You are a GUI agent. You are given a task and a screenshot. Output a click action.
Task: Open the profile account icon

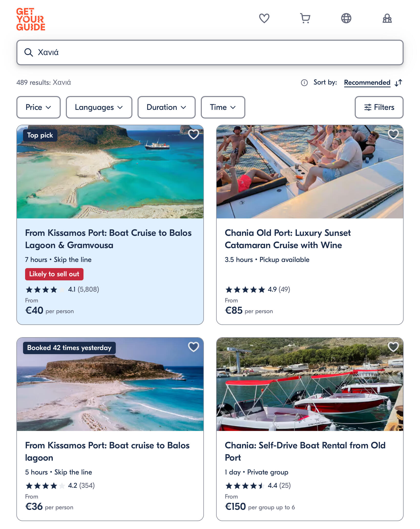point(387,18)
